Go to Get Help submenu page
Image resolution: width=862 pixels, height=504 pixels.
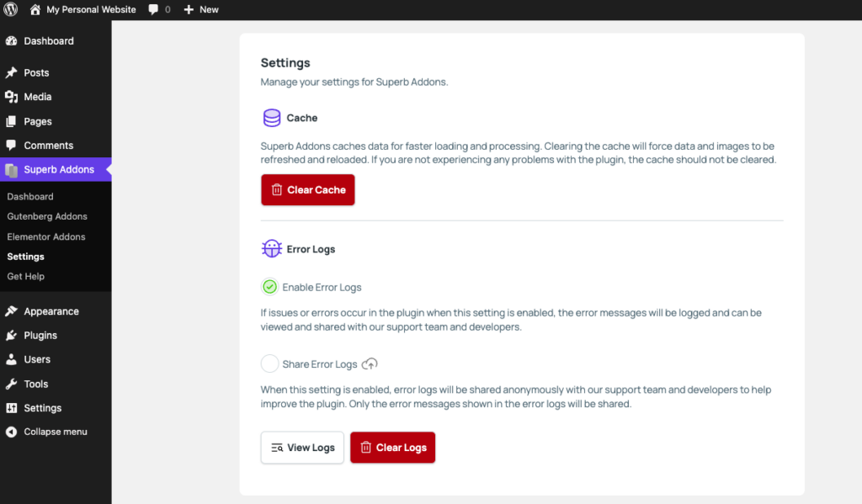26,276
